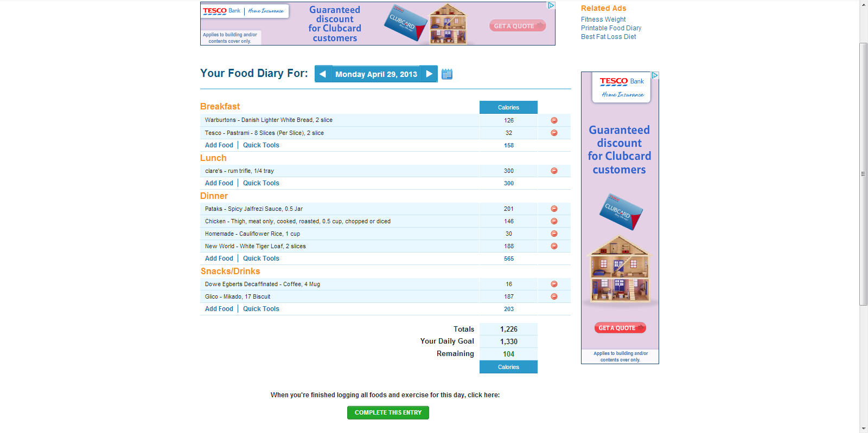Viewport: 868px width, 433px height.
Task: Click Tesco Pastrami 8 Slices item
Action: click(264, 133)
